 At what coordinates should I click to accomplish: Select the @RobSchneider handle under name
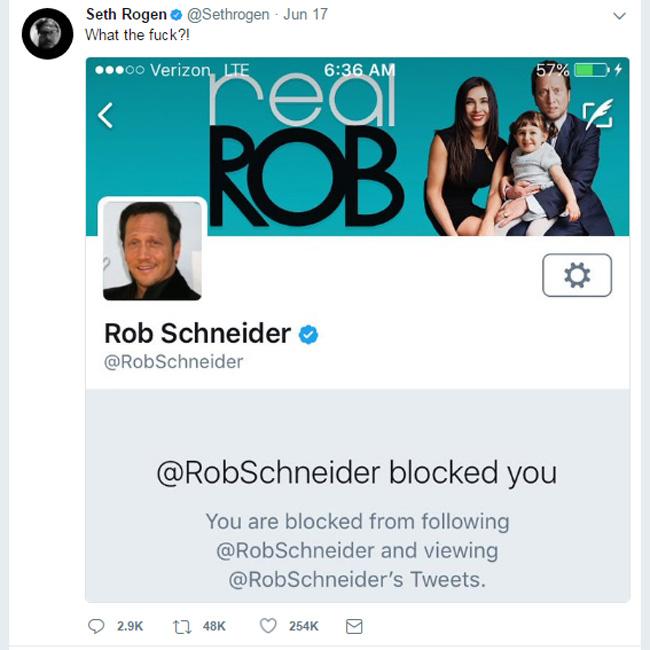pyautogui.click(x=173, y=362)
